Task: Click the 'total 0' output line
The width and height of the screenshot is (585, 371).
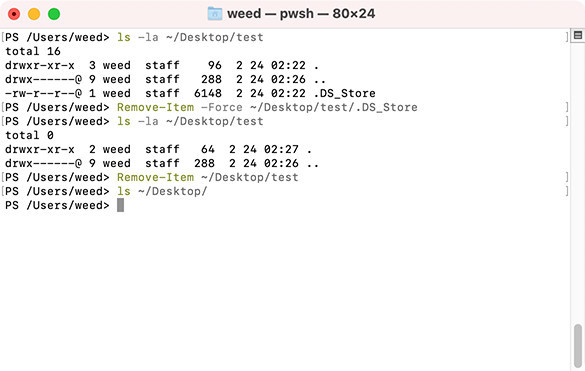Action: click(x=29, y=135)
